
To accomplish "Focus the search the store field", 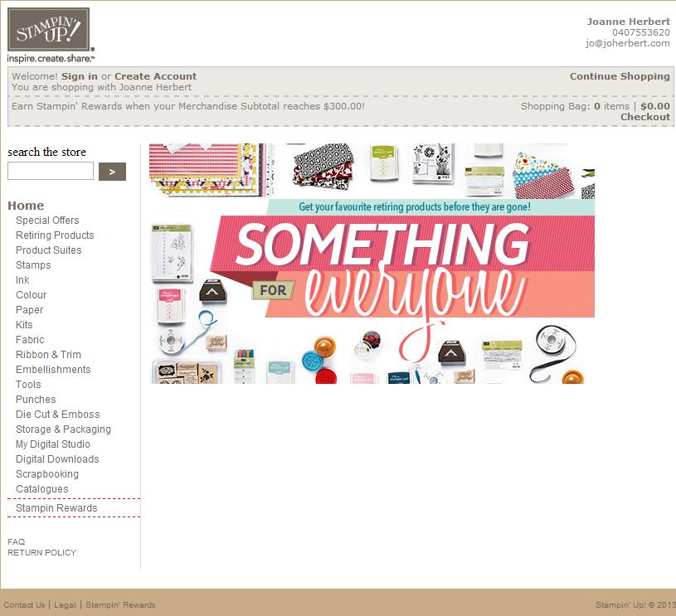I will pyautogui.click(x=51, y=171).
